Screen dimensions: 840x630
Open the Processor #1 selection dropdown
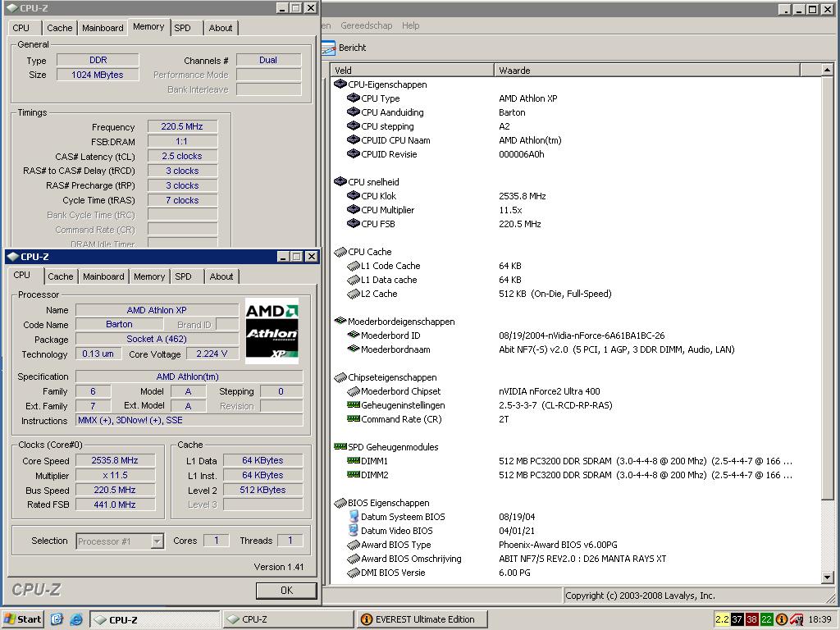coord(157,541)
